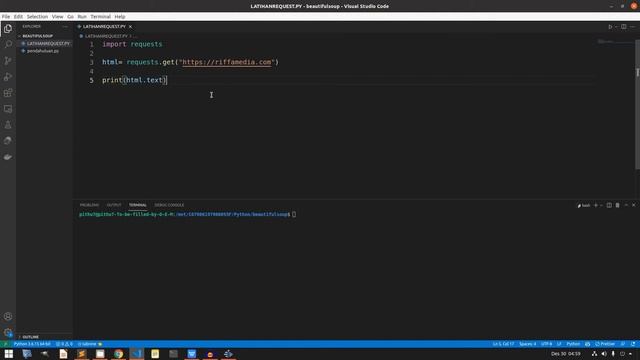Run the Python file with the play icon
The width and height of the screenshot is (640, 360).
click(610, 27)
